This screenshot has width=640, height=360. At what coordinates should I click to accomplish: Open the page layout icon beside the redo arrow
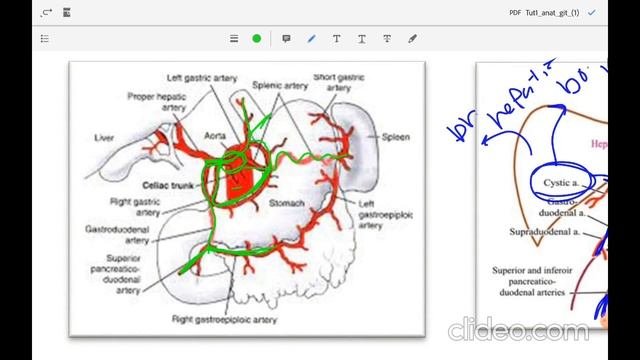coord(67,13)
